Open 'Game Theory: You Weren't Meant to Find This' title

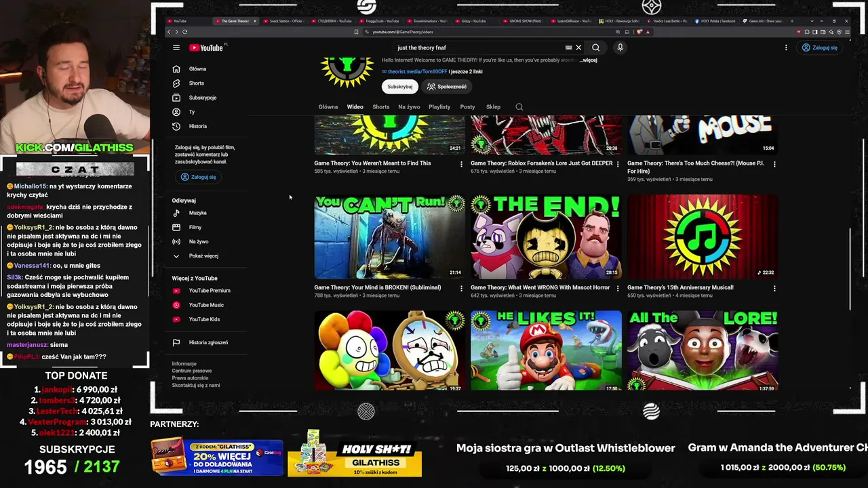click(x=372, y=163)
